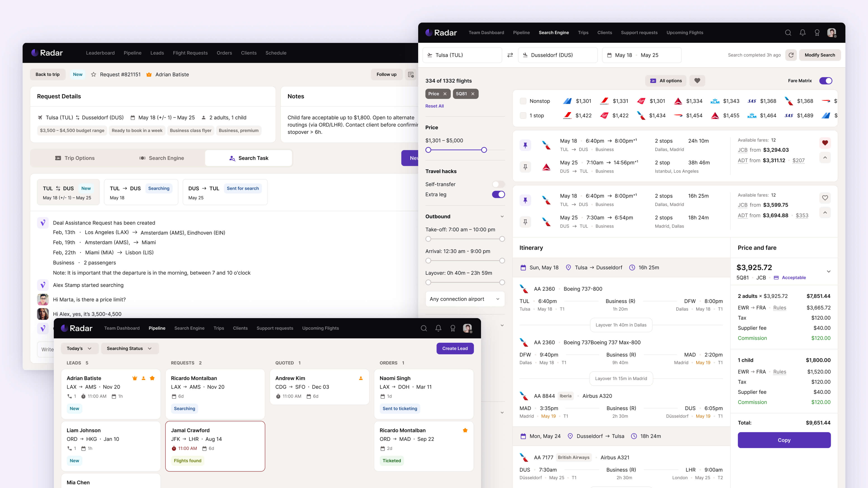868x488 pixels.
Task: Click the swap origin and destination arrows
Action: pyautogui.click(x=510, y=55)
